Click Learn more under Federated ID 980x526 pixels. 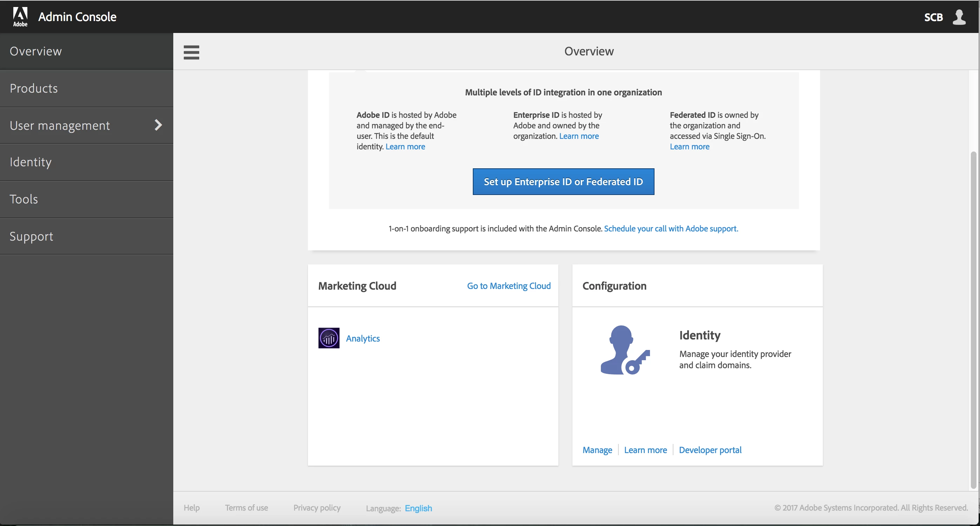pos(689,147)
